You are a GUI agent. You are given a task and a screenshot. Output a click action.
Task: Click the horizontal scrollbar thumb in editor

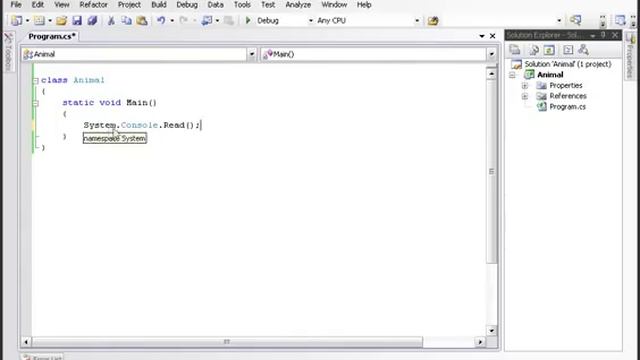227,342
